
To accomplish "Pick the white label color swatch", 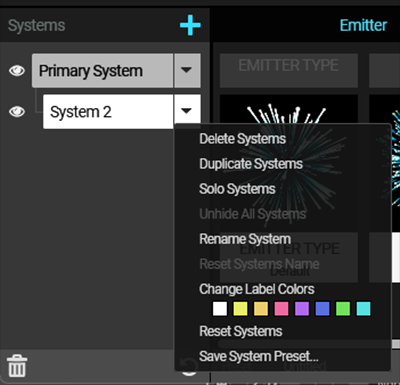I will 220,309.
